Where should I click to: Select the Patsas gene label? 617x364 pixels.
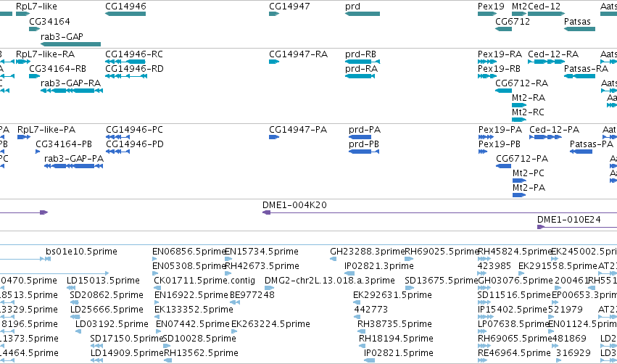(x=577, y=21)
